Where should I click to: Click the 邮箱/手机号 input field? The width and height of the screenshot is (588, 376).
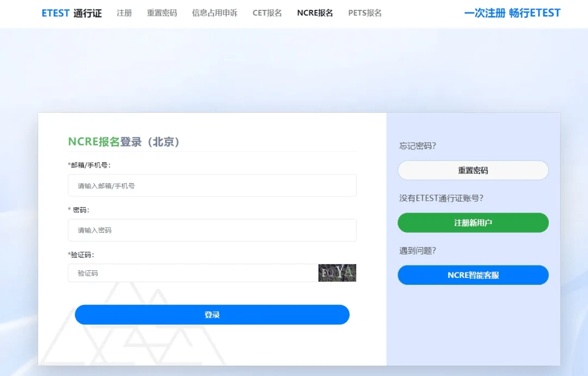[212, 185]
